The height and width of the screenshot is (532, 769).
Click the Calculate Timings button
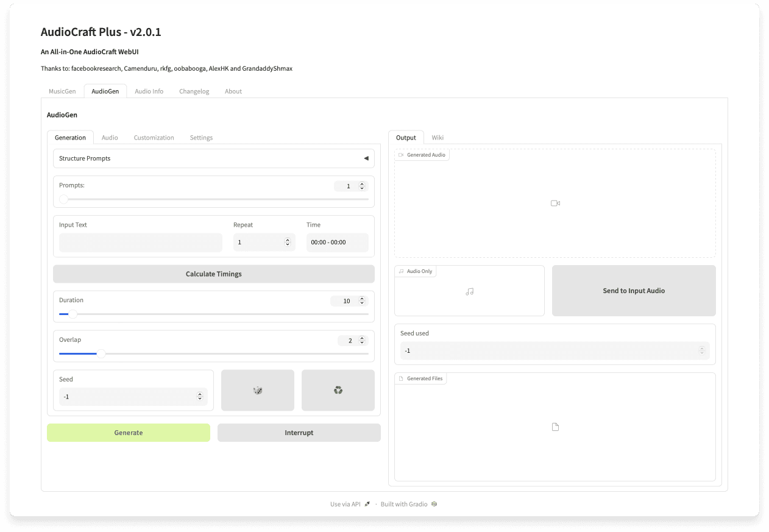(x=214, y=274)
